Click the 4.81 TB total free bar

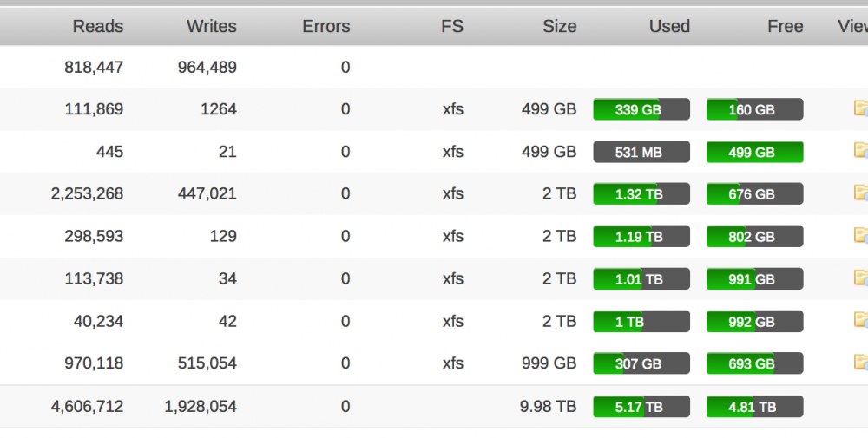(x=754, y=407)
